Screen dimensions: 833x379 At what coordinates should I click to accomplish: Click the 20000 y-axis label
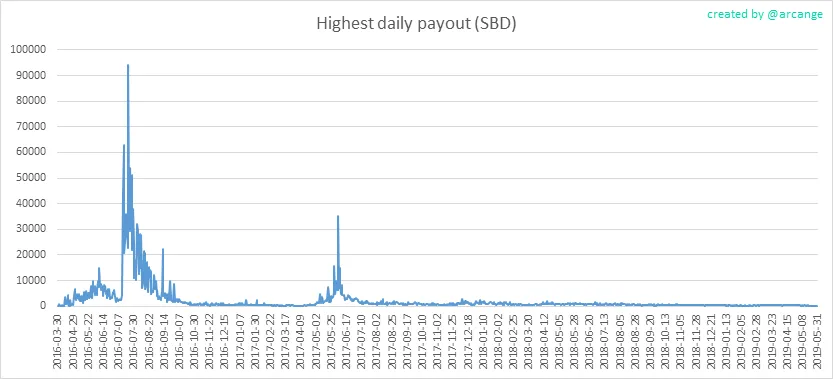[31, 255]
